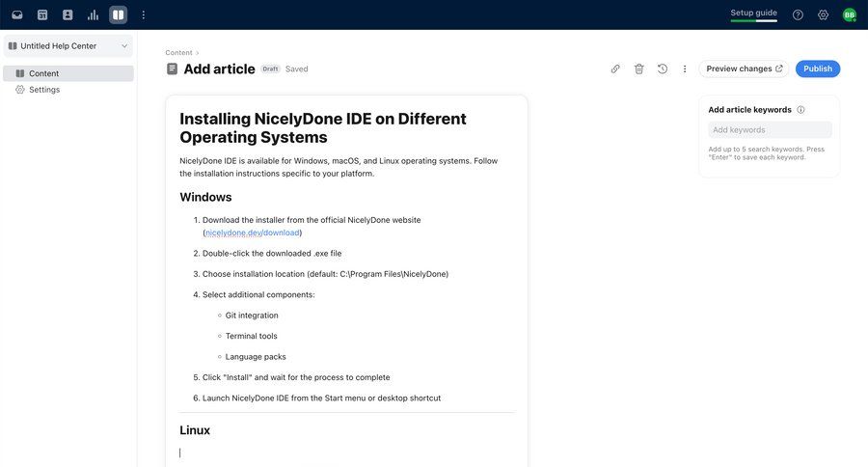Click the 'Terminal tools' bullet text

pyautogui.click(x=252, y=336)
